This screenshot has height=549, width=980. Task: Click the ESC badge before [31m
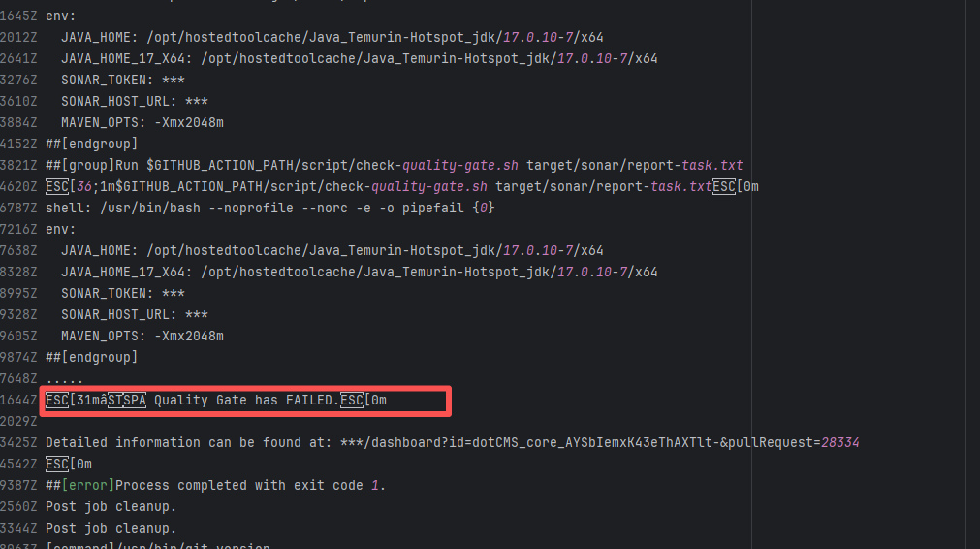pos(57,400)
